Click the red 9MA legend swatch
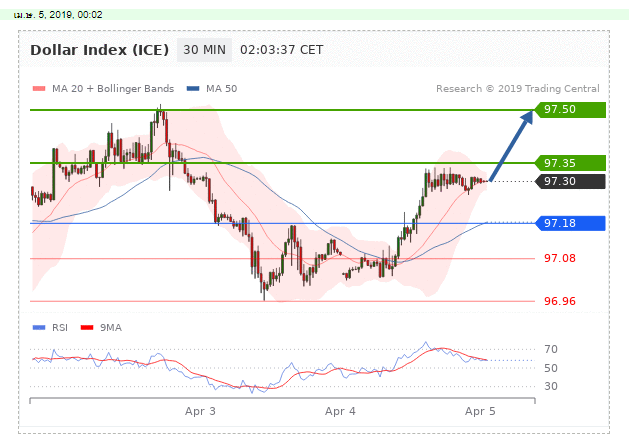Screen dimensions: 629x441 click(87, 328)
